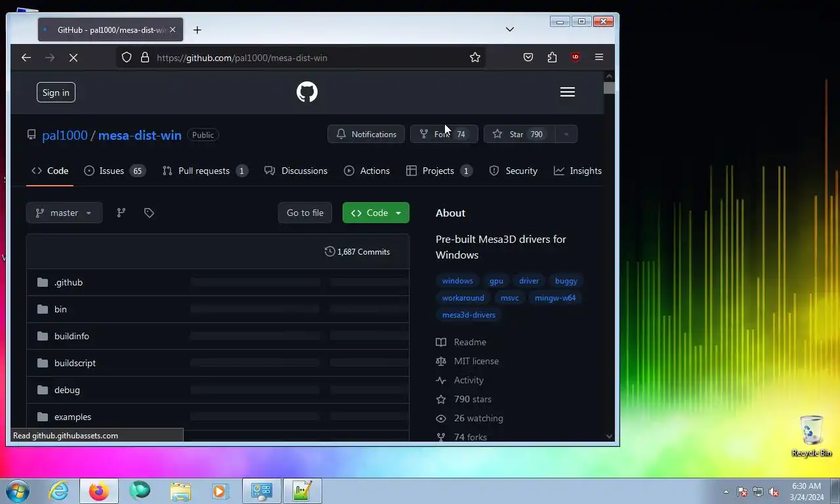The height and width of the screenshot is (504, 840).
Task: Click the gpu topic tag
Action: tap(496, 281)
